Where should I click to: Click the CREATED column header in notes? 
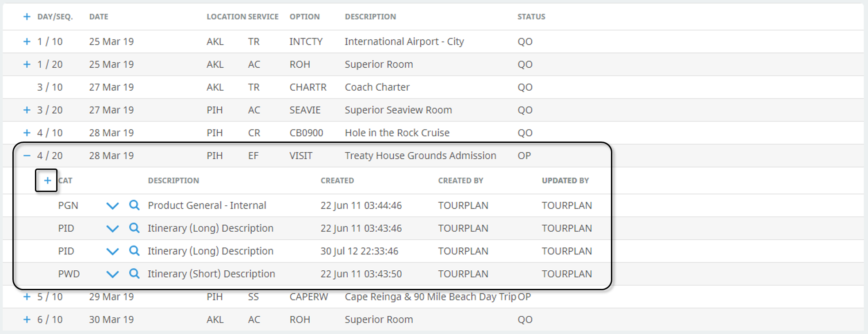tap(337, 180)
